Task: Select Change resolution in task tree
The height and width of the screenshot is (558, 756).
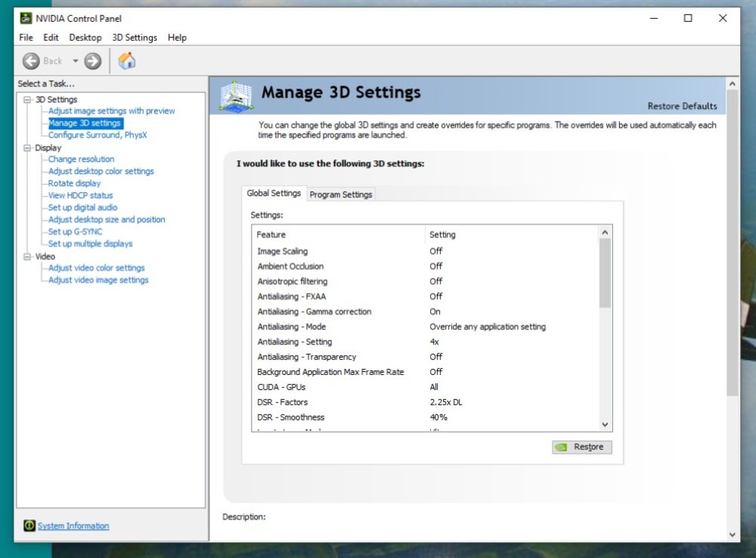Action: coord(81,160)
